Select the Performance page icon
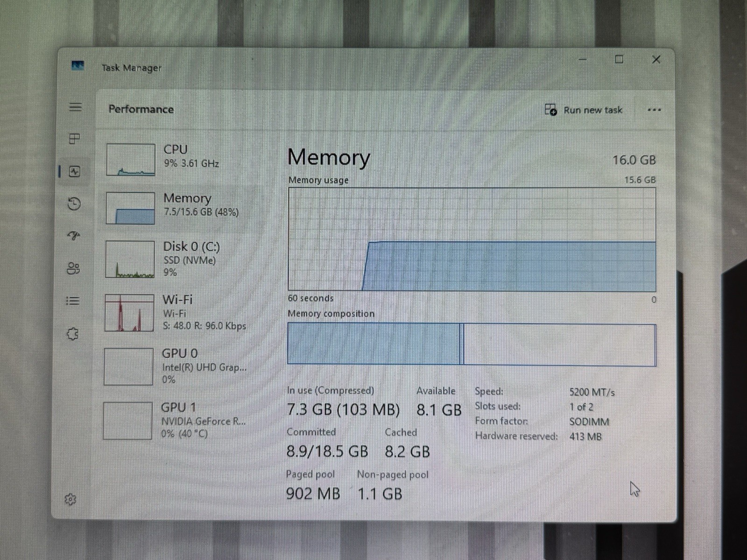Image resolution: width=747 pixels, height=560 pixels. 75,171
